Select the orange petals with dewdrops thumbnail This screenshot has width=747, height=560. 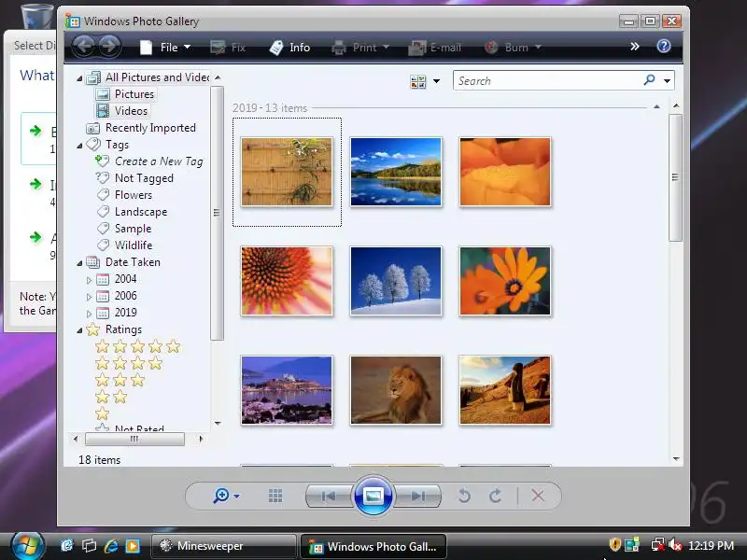pyautogui.click(x=505, y=172)
